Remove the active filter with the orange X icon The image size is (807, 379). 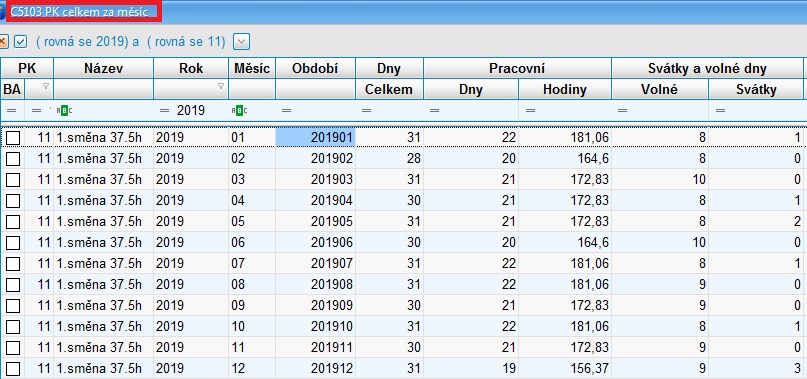[3, 42]
